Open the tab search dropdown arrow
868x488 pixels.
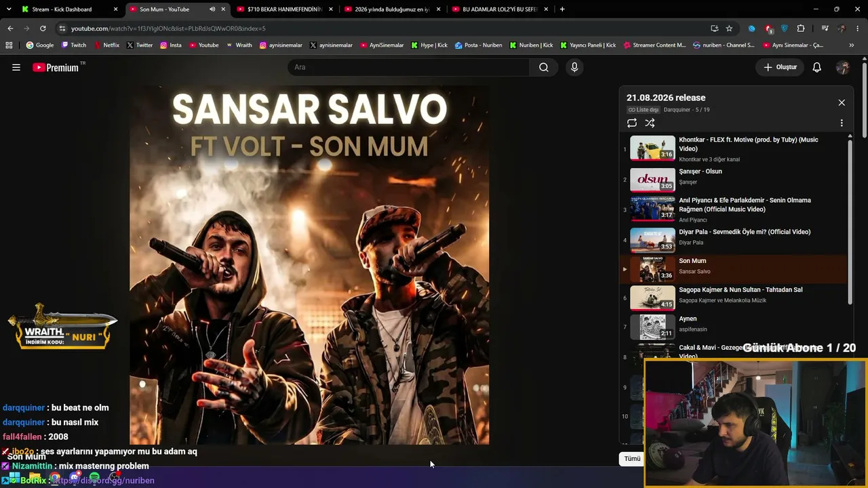pyautogui.click(x=9, y=9)
